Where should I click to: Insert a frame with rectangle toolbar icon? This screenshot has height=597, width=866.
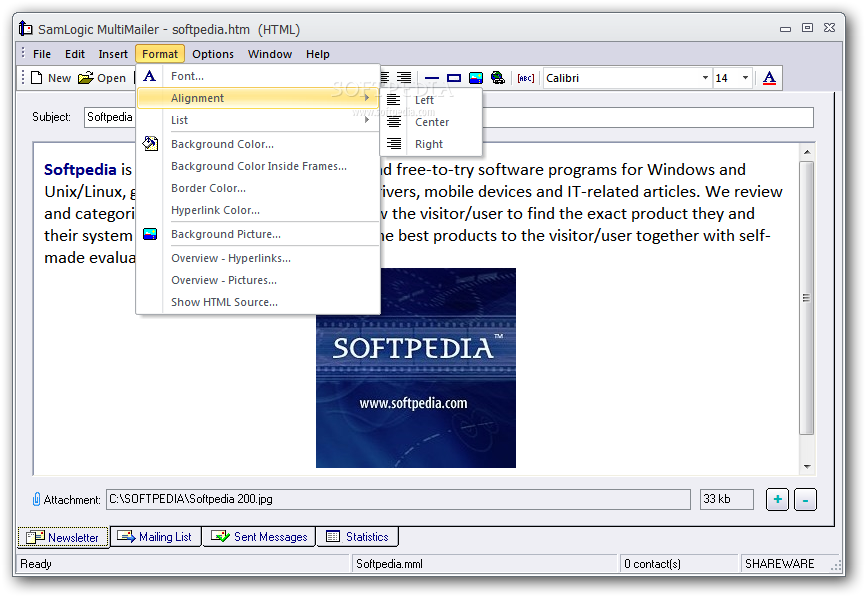pos(454,78)
